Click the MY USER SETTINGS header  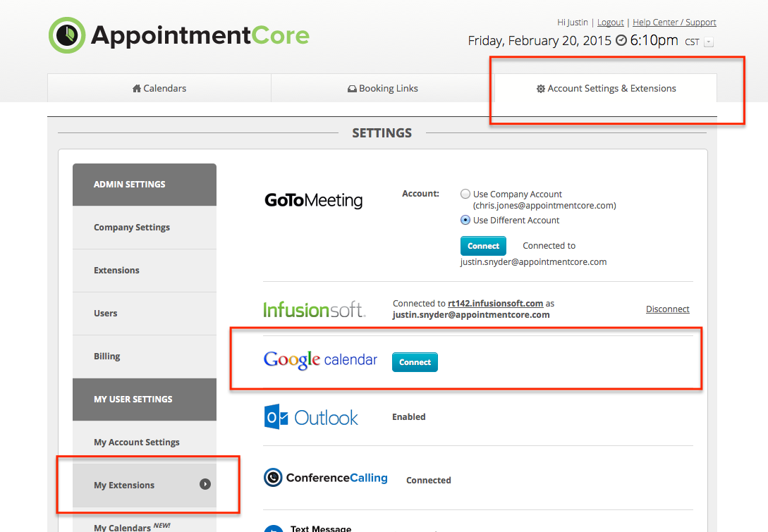pyautogui.click(x=145, y=400)
